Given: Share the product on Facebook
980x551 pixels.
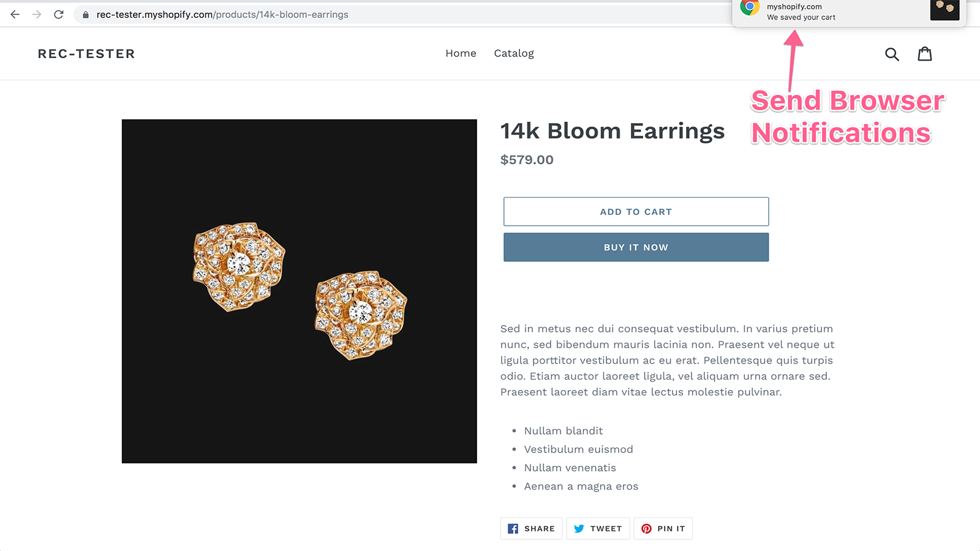Looking at the screenshot, I should click(x=532, y=528).
